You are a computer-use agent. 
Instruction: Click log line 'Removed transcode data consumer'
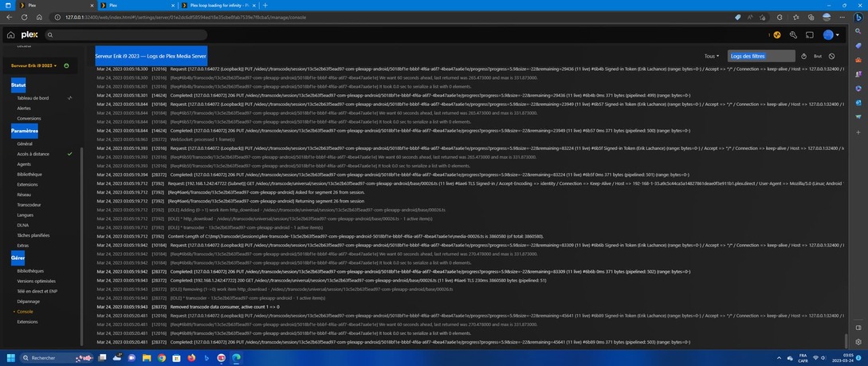(225, 307)
